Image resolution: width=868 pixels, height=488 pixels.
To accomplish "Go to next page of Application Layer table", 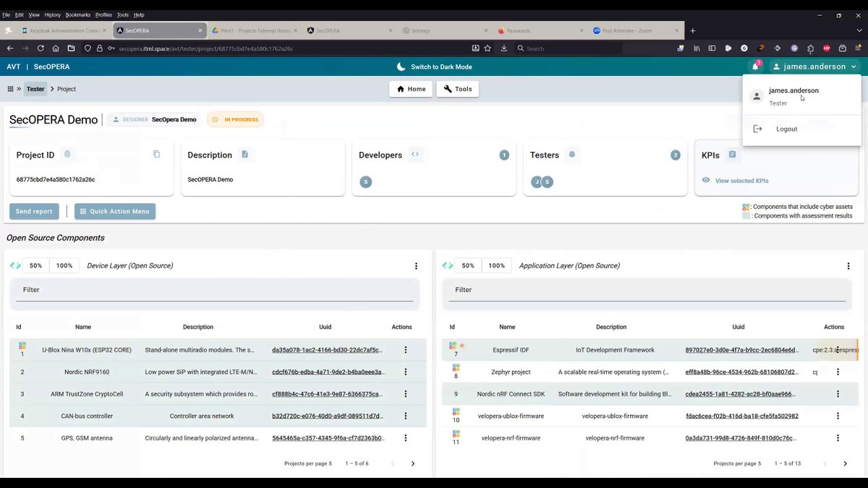I will 845,463.
